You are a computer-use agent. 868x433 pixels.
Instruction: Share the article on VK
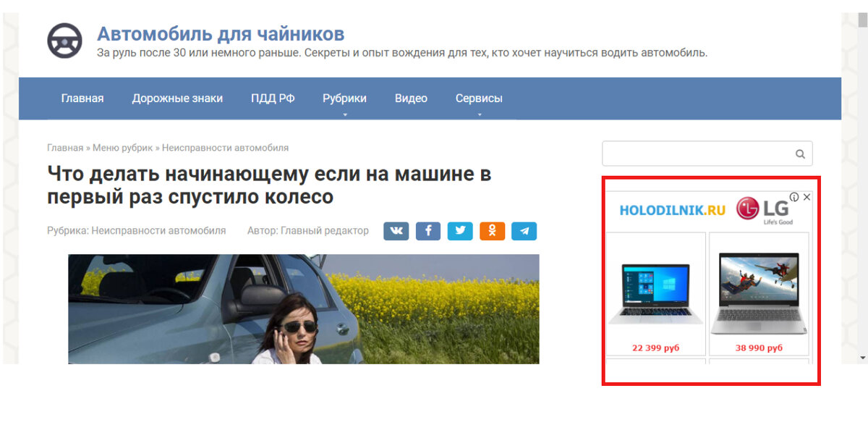pos(396,231)
